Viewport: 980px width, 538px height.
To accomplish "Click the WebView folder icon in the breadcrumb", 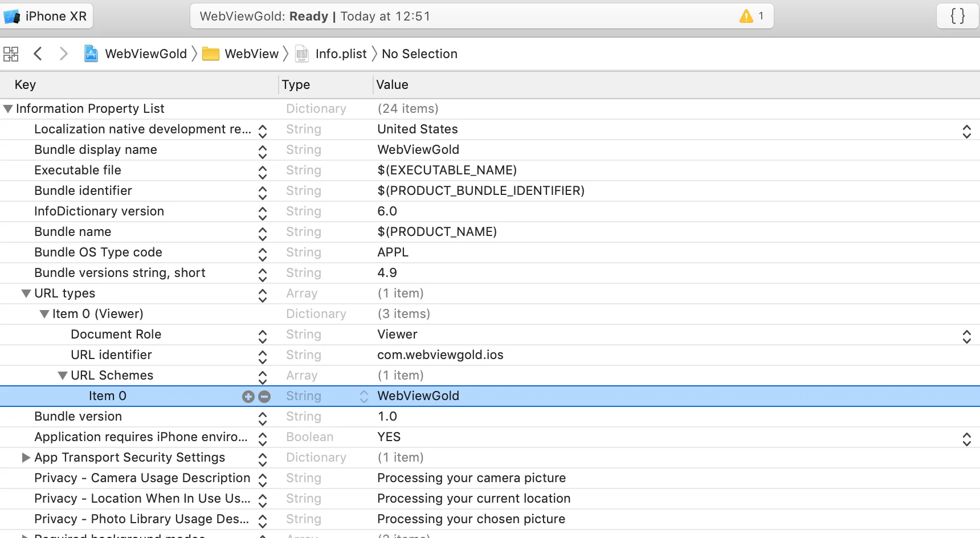I will [211, 54].
